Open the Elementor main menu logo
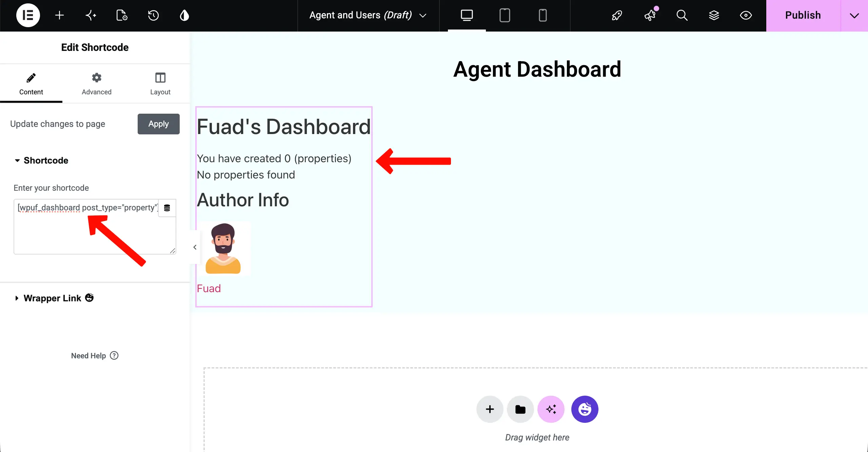This screenshot has height=452, width=868. click(28, 15)
